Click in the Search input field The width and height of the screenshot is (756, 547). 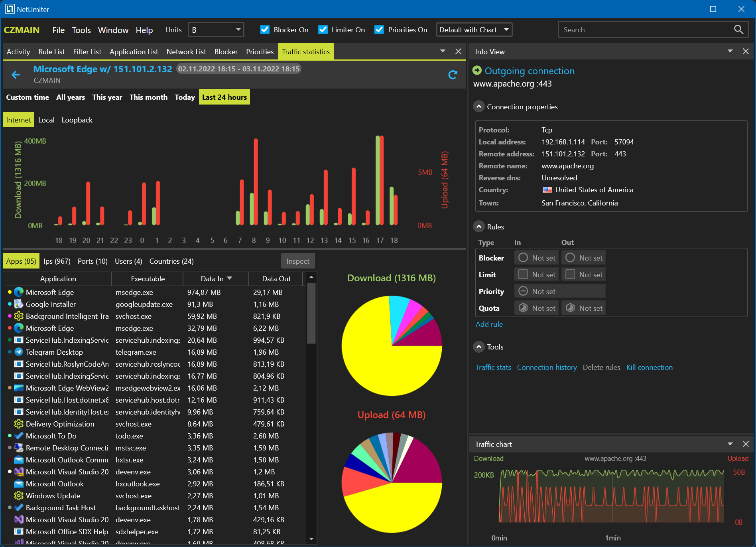pyautogui.click(x=645, y=30)
